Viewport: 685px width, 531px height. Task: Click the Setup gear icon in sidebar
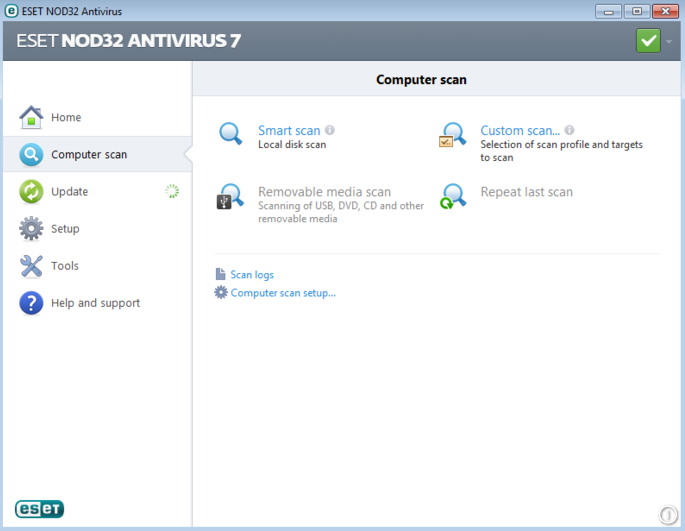click(x=31, y=228)
